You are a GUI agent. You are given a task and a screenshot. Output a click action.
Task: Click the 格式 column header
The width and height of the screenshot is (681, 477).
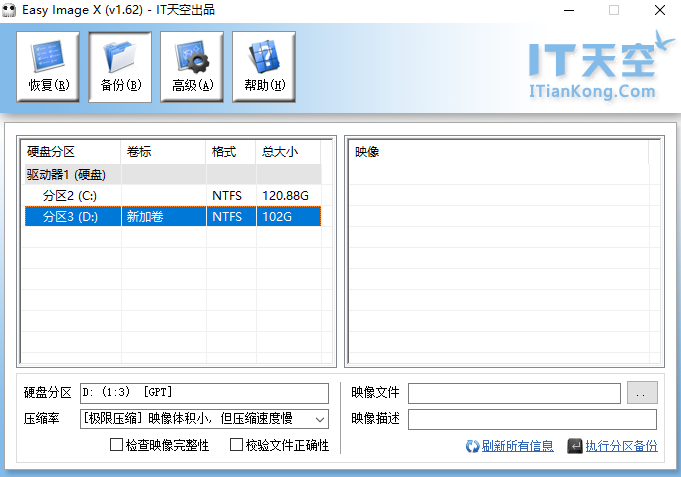pos(231,152)
